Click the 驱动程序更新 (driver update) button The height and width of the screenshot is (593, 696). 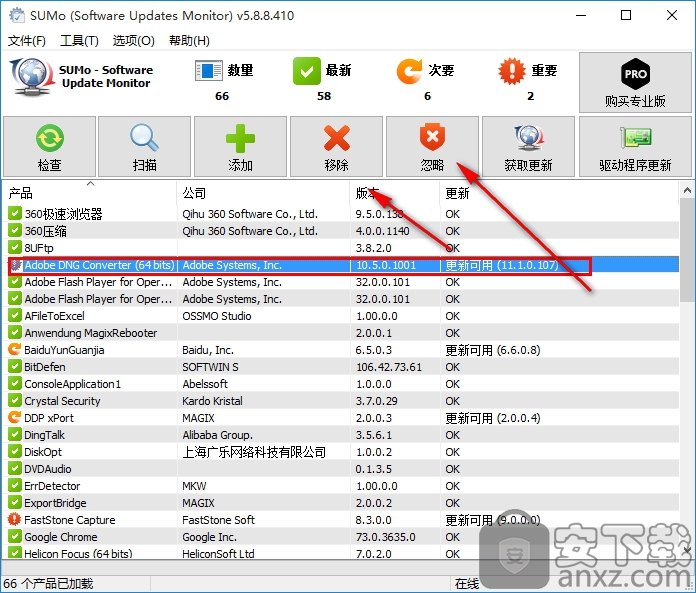coord(635,146)
